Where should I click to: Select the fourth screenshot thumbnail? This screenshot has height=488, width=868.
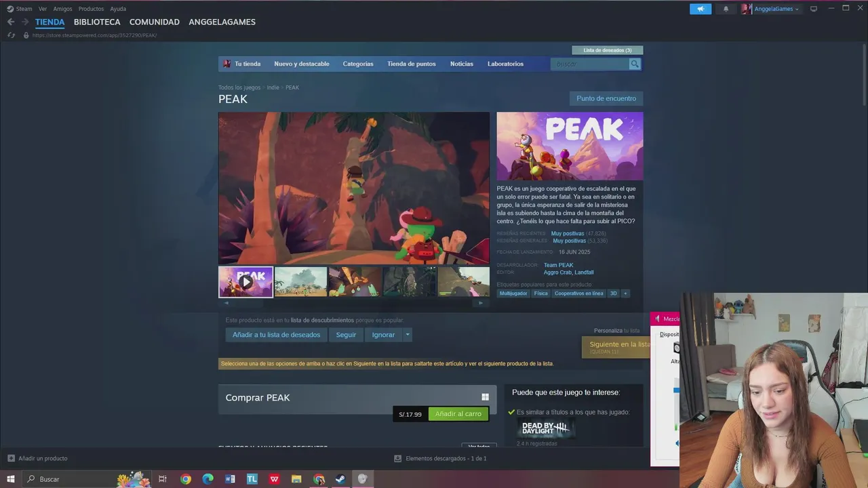pos(409,282)
